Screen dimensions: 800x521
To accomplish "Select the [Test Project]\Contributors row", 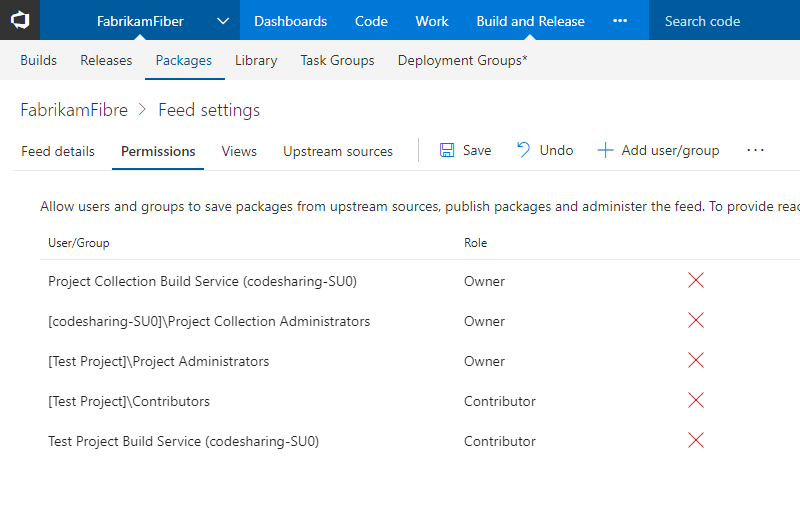I will coord(420,401).
